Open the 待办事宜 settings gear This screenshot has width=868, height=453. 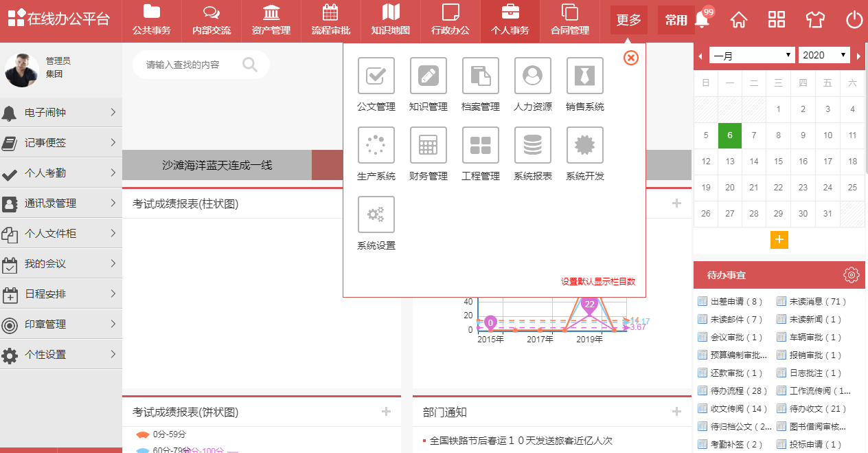(852, 274)
